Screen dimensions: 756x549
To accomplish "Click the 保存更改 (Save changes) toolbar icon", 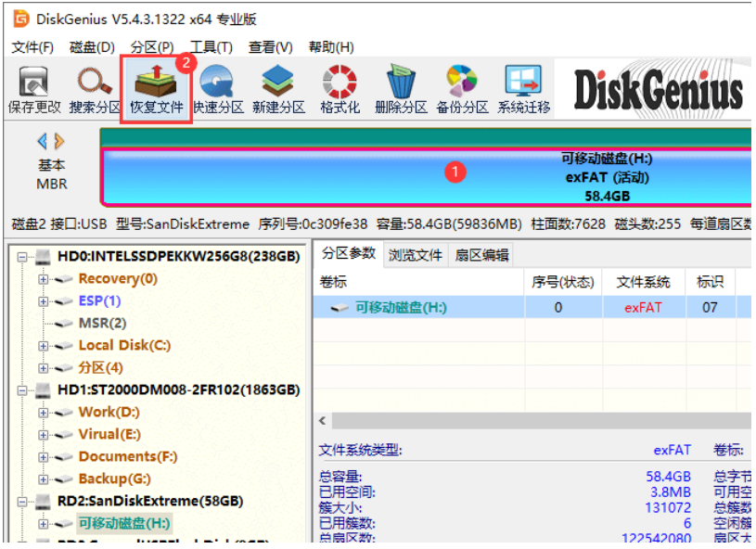I will click(33, 91).
